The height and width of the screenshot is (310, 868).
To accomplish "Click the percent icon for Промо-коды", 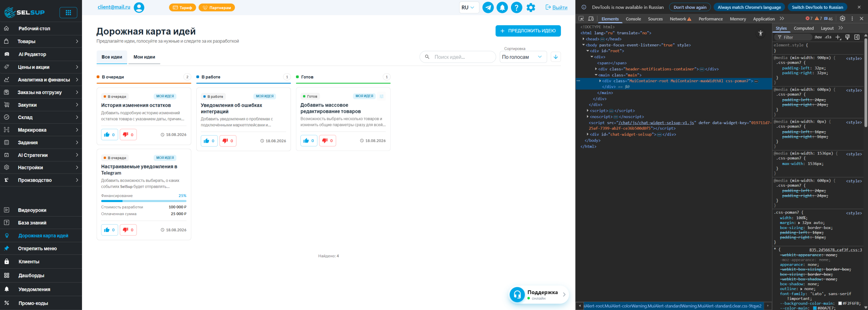I will 6,303.
